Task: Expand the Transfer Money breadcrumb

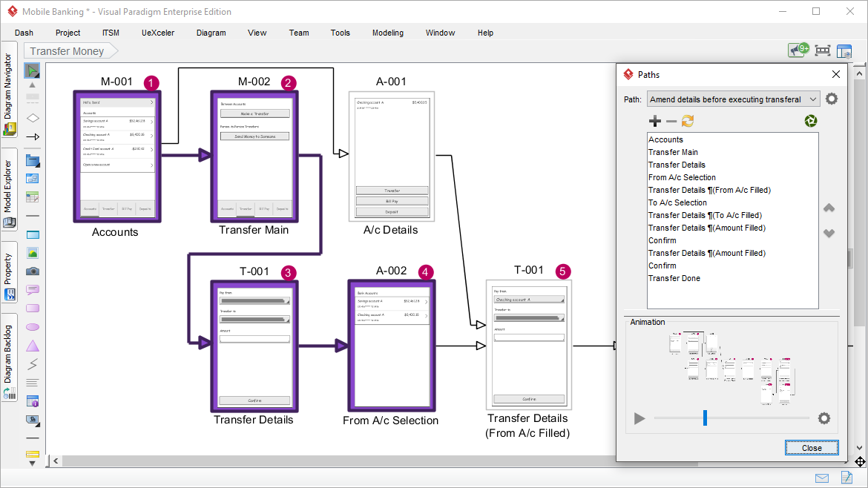Action: [x=70, y=51]
